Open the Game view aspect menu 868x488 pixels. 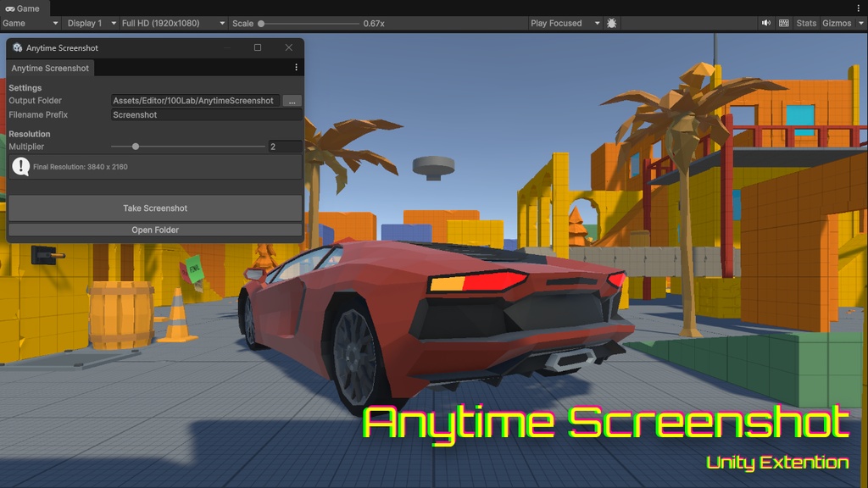(30, 23)
